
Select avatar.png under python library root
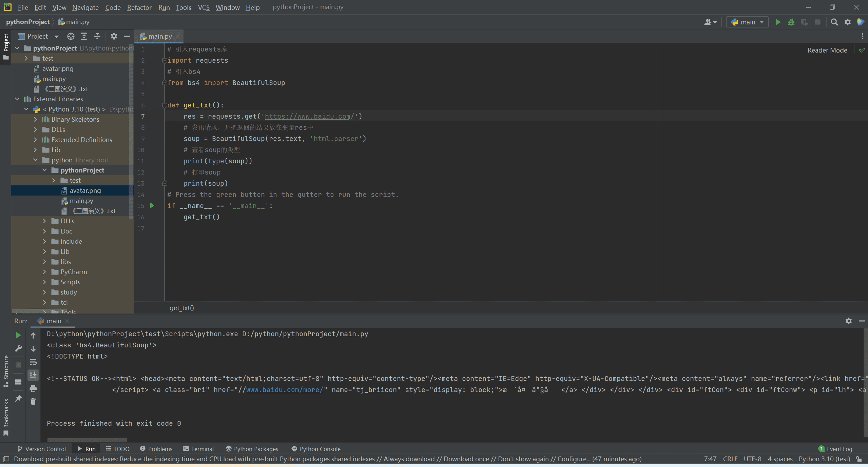85,190
